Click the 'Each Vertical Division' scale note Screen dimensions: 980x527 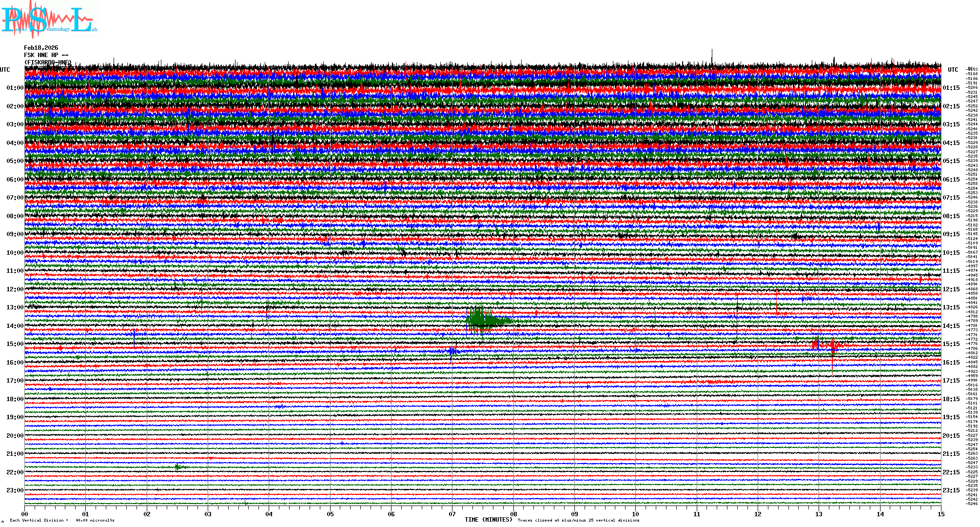tap(62, 520)
